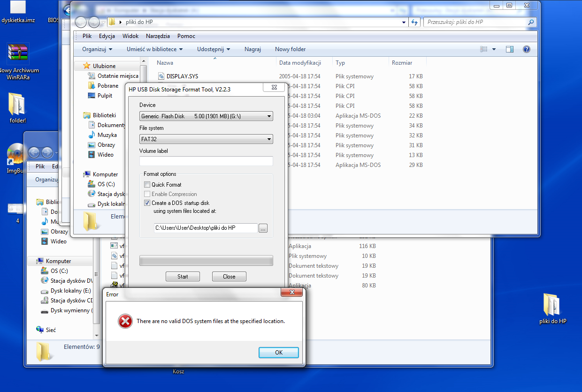Click the WinRAR archive desktop icon
Viewport: 582px width, 392px height.
click(17, 53)
